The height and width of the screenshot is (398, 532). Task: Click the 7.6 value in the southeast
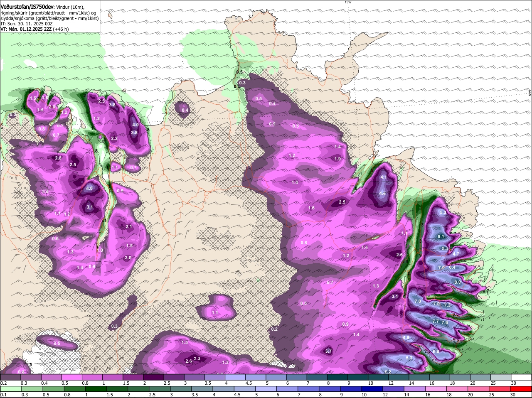(x=445, y=322)
